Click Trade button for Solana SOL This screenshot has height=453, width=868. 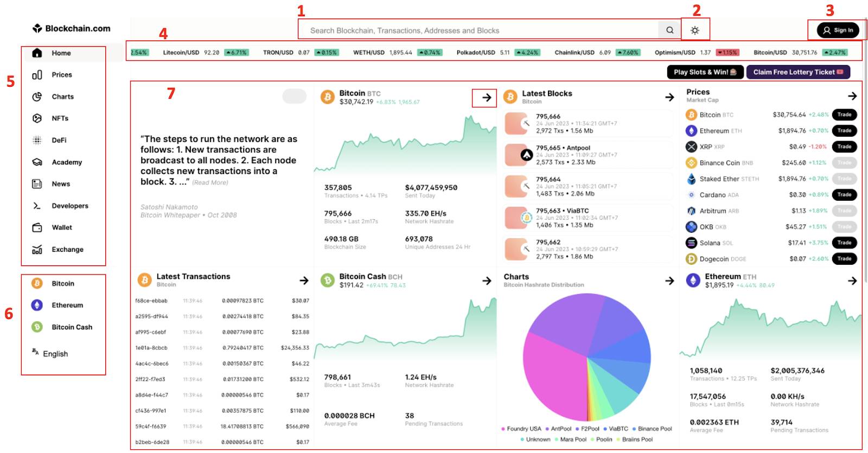(844, 243)
